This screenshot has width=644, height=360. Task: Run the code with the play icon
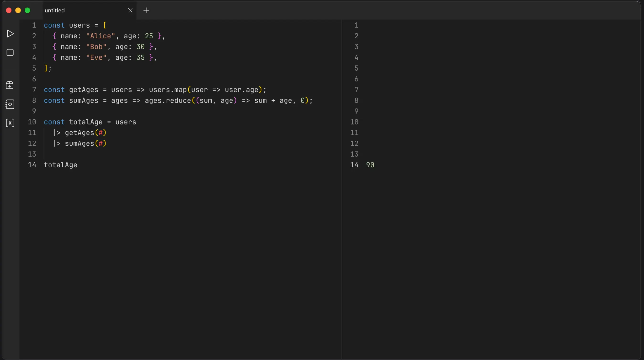pyautogui.click(x=10, y=34)
